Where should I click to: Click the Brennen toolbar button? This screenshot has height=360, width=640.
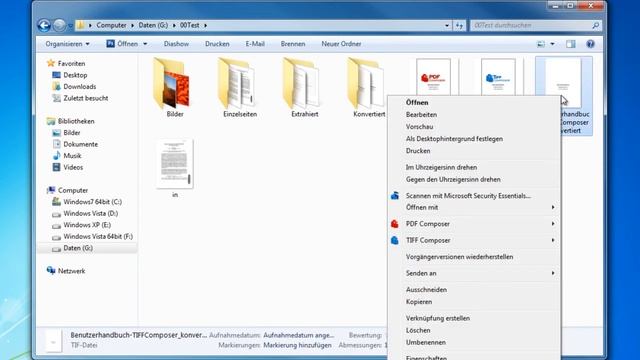[293, 44]
